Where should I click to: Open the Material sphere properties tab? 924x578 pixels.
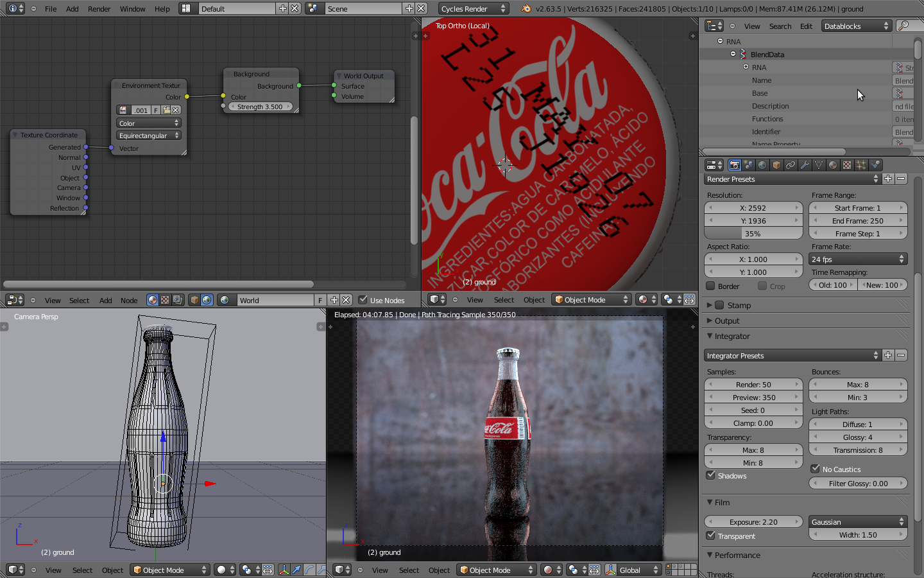click(833, 165)
